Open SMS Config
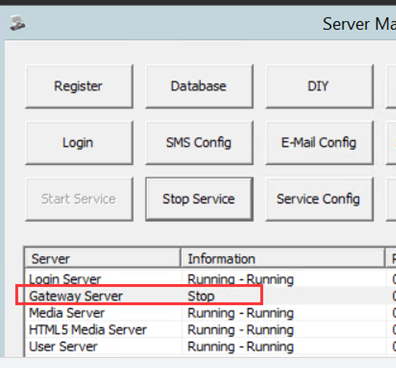Screen dimensions: 396x368 point(199,143)
